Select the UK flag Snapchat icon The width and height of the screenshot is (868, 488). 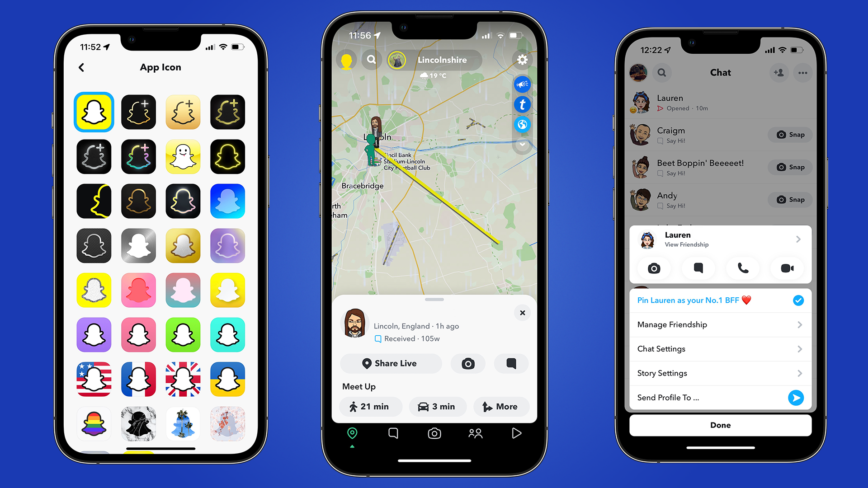pyautogui.click(x=183, y=378)
